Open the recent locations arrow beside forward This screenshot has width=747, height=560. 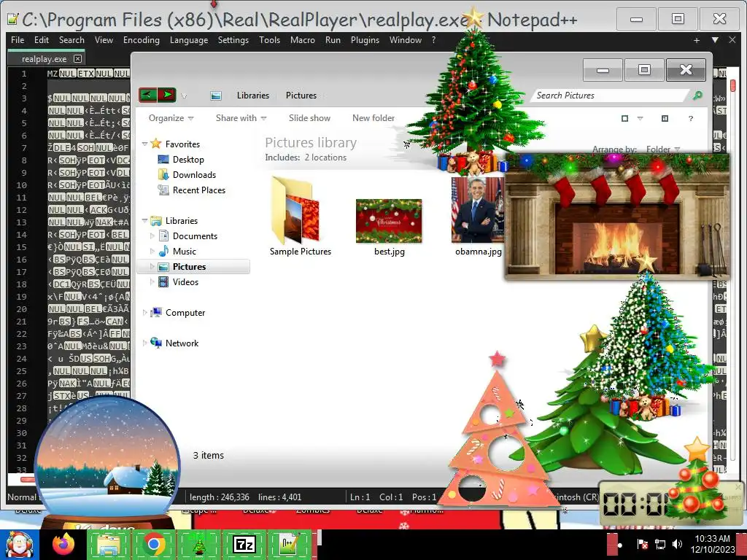[x=184, y=96]
